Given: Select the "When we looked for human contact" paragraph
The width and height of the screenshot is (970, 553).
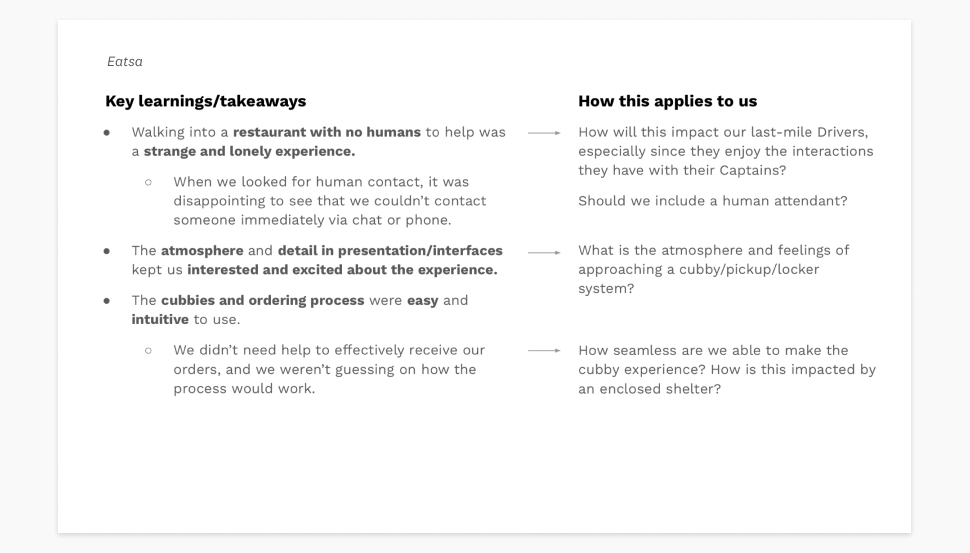Looking at the screenshot, I should pyautogui.click(x=329, y=201).
